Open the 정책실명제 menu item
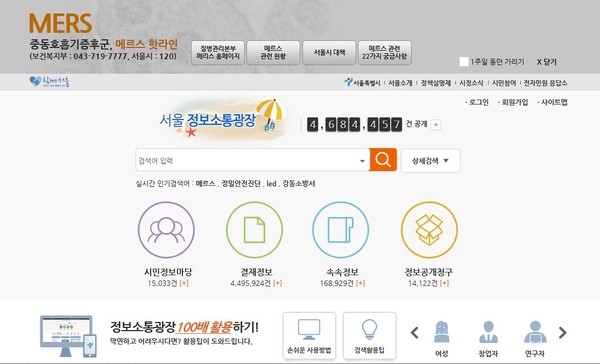 point(436,83)
